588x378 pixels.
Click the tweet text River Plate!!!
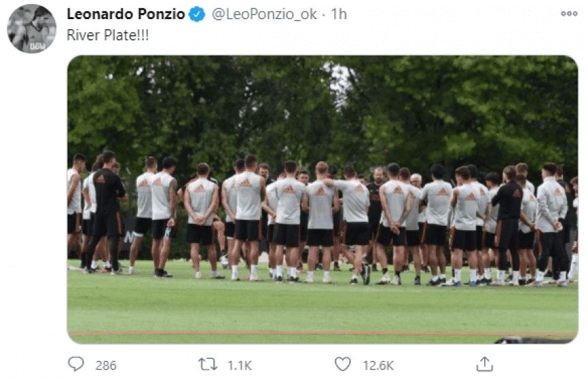coord(107,35)
